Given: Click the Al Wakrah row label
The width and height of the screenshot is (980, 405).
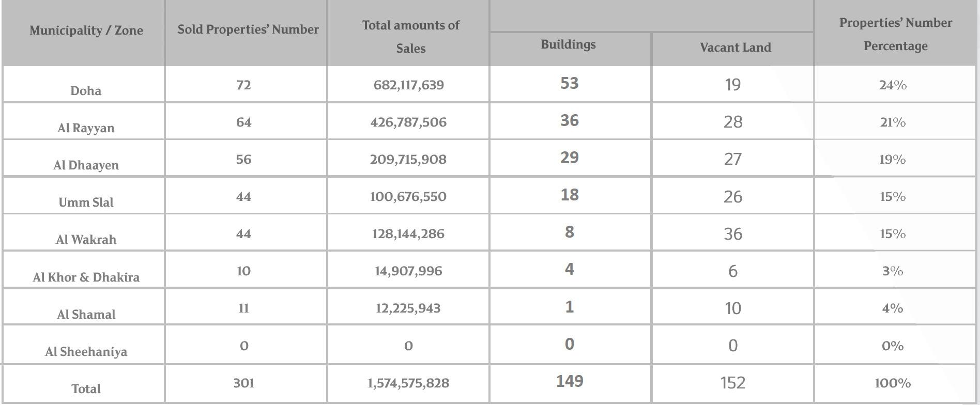Looking at the screenshot, I should click(86, 240).
